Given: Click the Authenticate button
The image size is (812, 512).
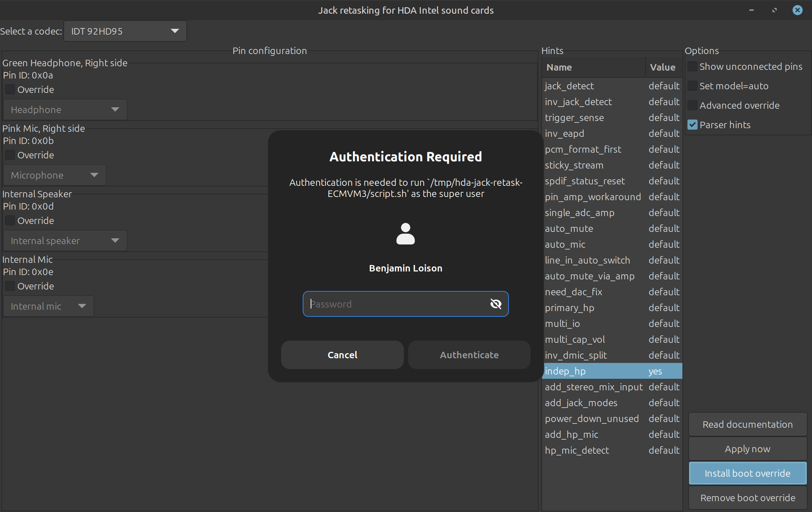Looking at the screenshot, I should [x=469, y=355].
